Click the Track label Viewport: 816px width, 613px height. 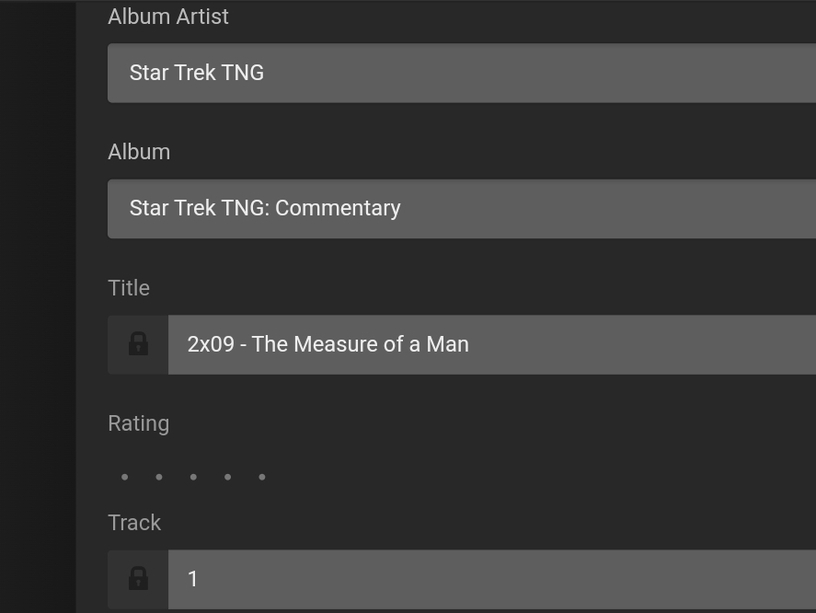(x=134, y=523)
